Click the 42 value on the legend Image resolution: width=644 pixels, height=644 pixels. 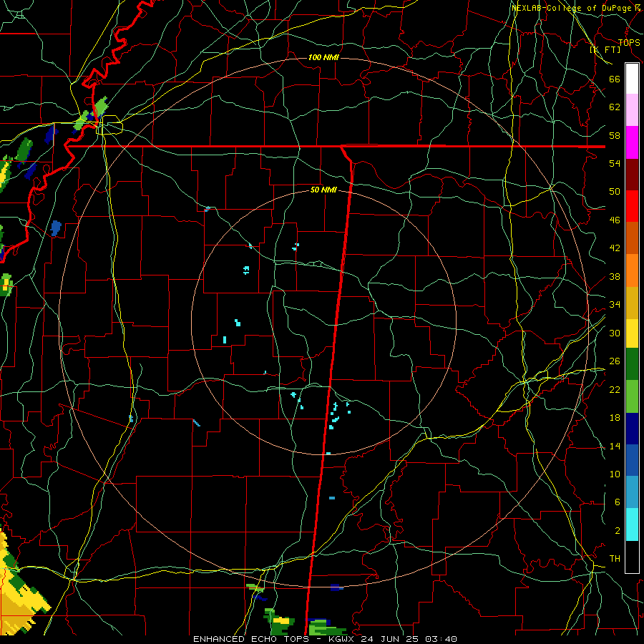[x=615, y=248]
